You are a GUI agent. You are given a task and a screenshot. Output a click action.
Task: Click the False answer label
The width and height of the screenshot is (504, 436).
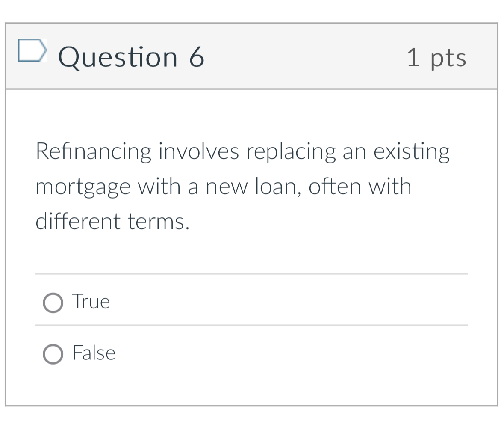[94, 353]
